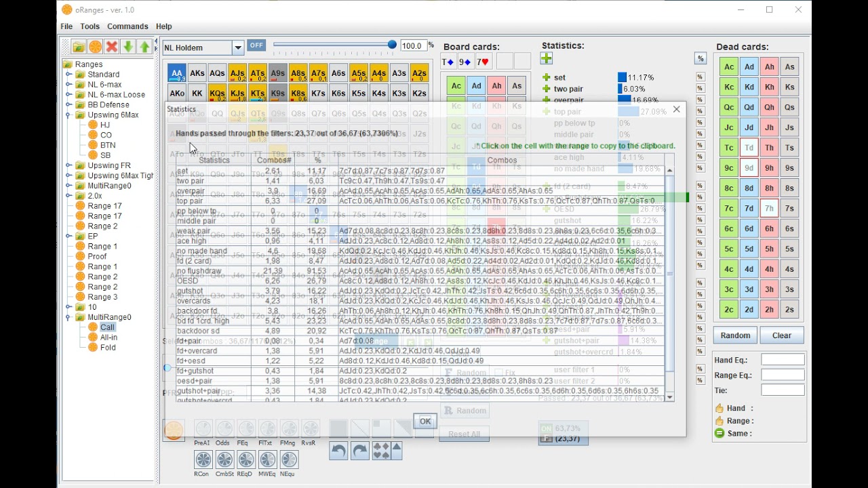Click the CmbSt icon button
This screenshot has height=488, width=868.
224,460
